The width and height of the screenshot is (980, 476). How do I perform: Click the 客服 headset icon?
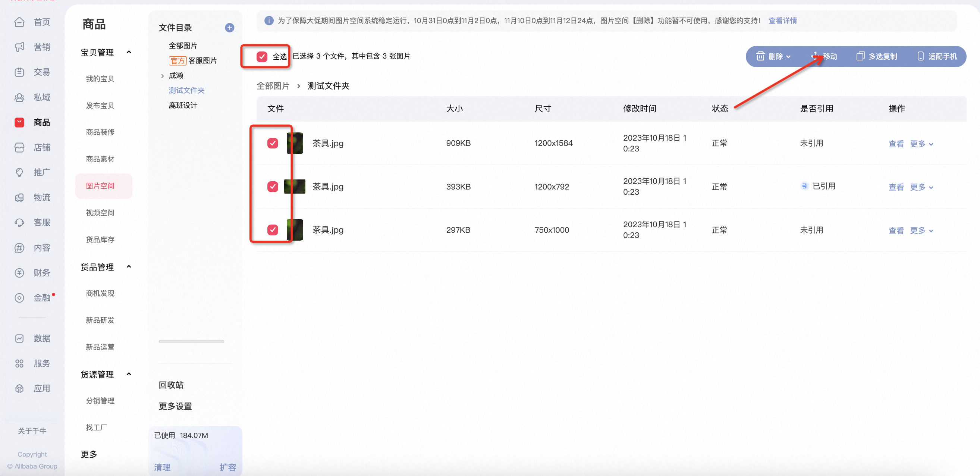point(19,223)
